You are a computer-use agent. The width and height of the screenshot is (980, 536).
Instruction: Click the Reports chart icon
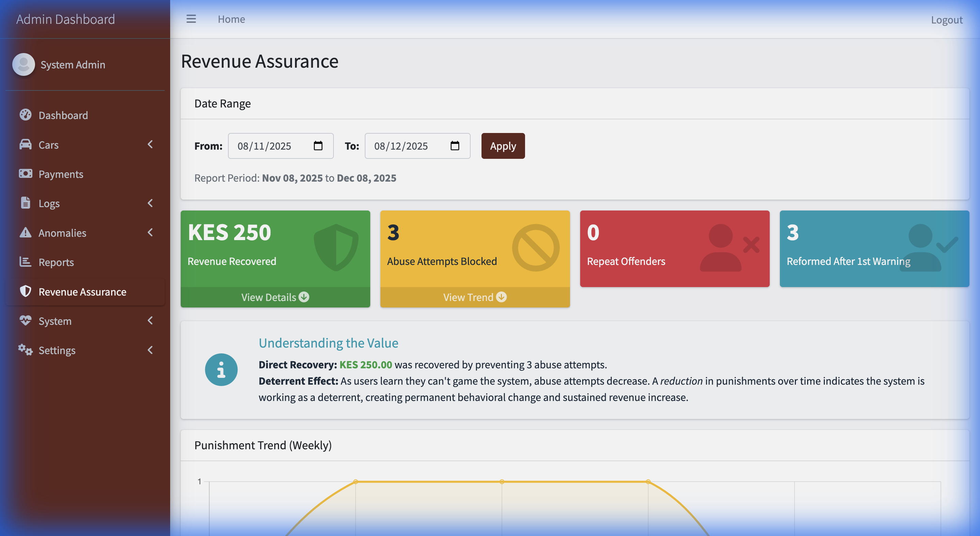click(26, 262)
